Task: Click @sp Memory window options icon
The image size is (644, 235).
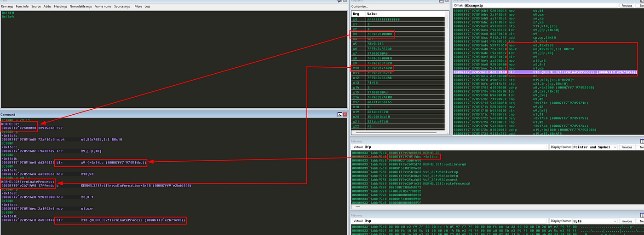Action: pyautogui.click(x=641, y=215)
